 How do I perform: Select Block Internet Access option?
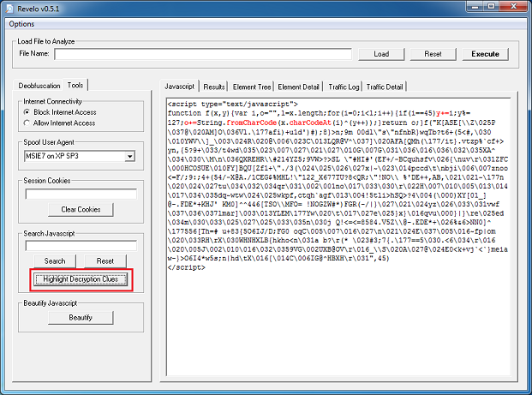[30, 112]
